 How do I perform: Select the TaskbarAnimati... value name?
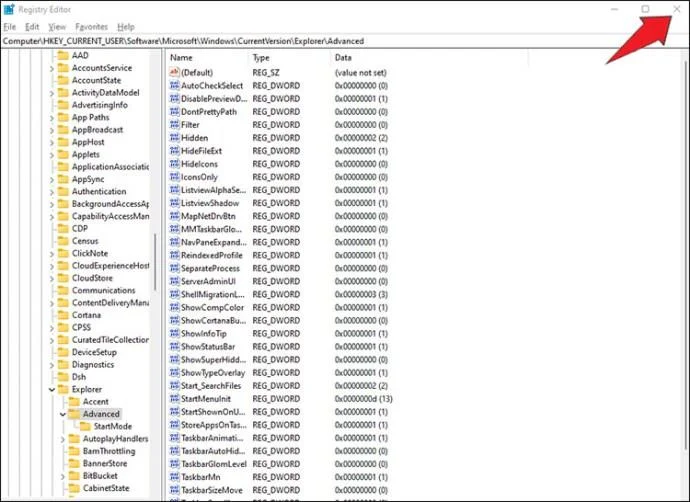point(212,438)
